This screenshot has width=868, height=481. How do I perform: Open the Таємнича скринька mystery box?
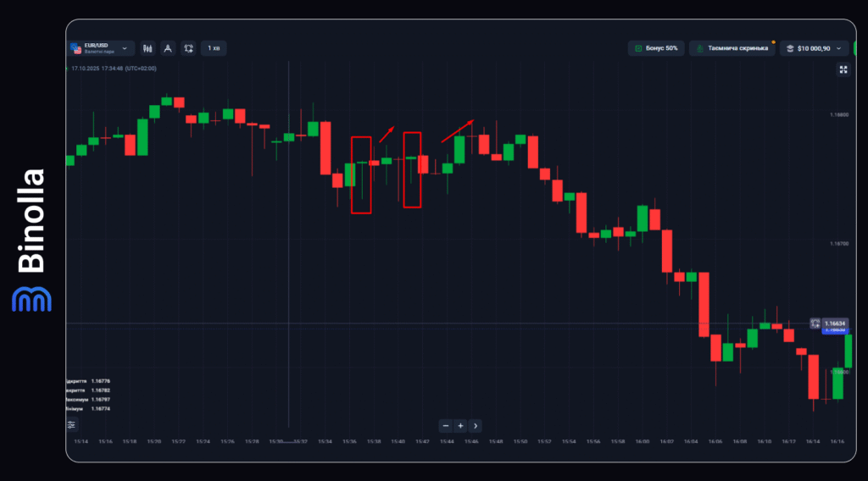pyautogui.click(x=732, y=48)
